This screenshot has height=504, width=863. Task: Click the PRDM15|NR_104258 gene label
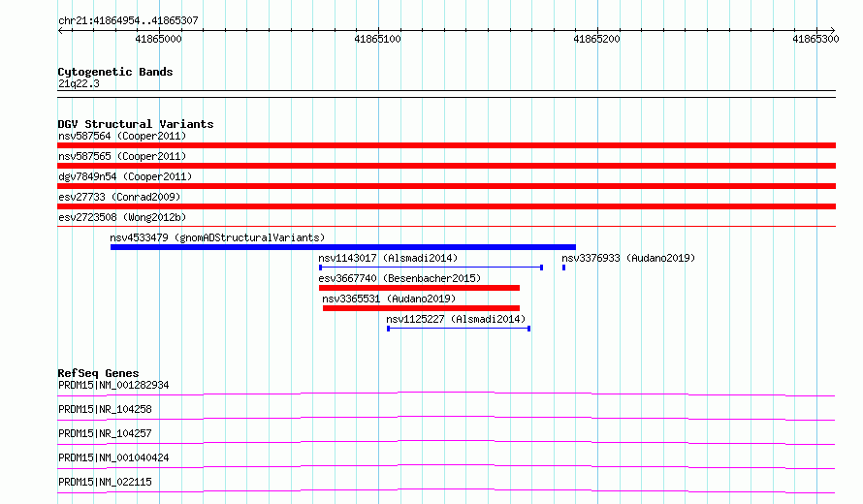pos(105,409)
